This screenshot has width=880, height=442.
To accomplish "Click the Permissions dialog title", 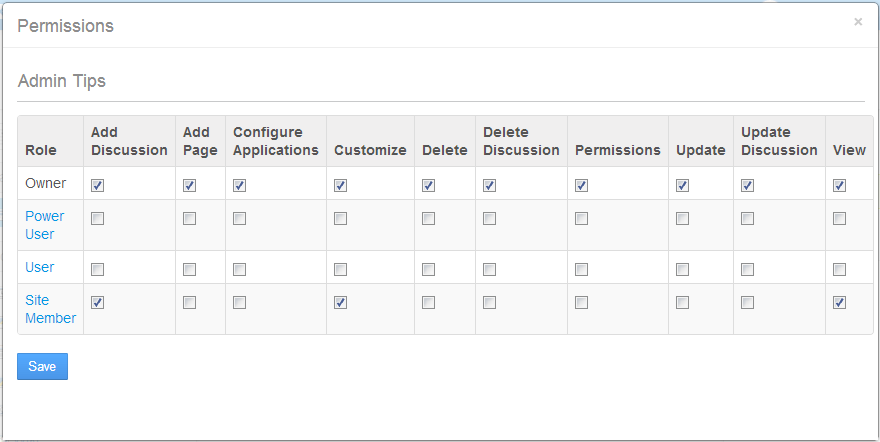I will (x=66, y=26).
